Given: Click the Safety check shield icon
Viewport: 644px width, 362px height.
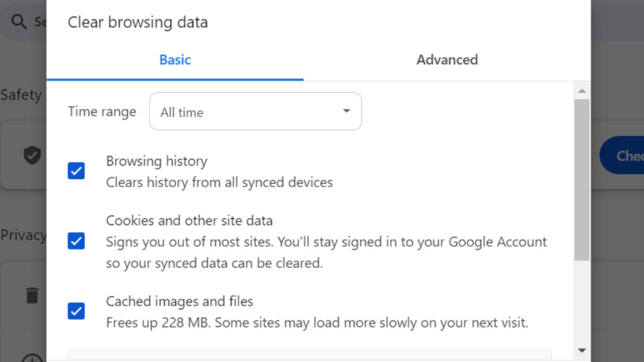Looking at the screenshot, I should 32,155.
